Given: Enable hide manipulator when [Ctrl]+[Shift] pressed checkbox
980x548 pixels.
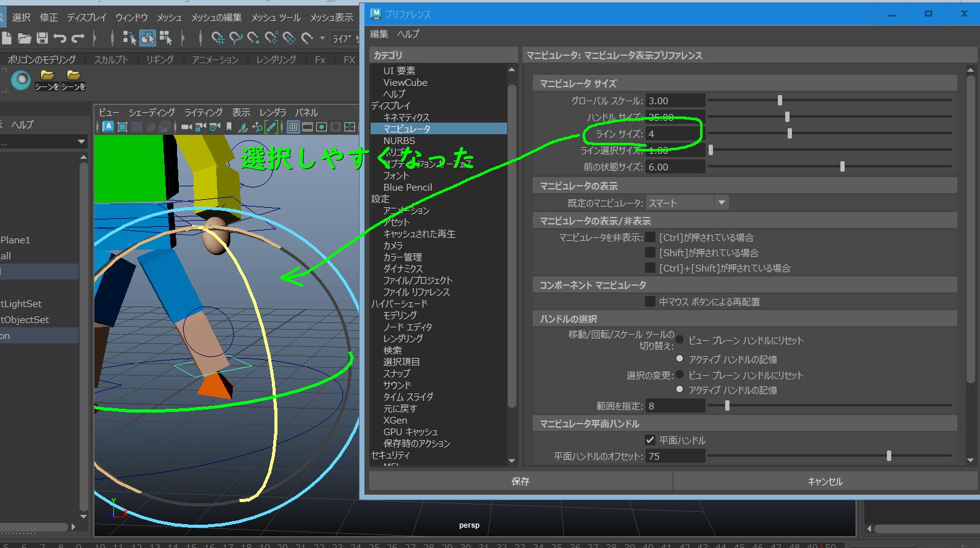Looking at the screenshot, I should coord(650,268).
